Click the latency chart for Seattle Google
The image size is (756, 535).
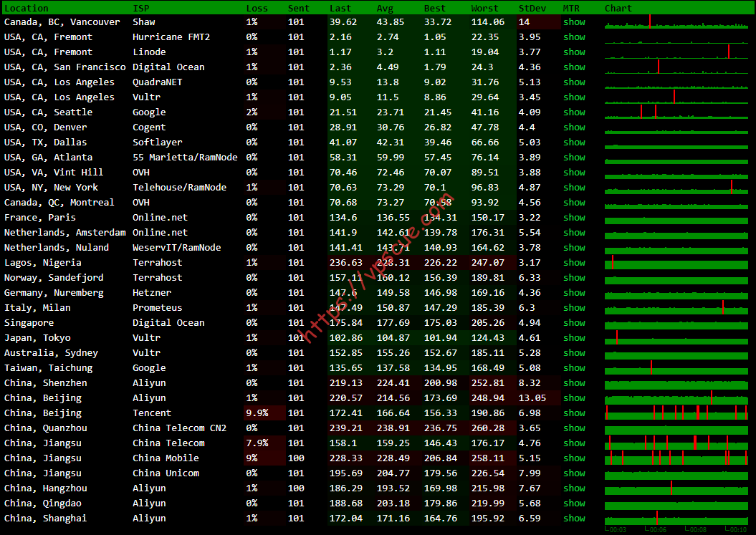676,112
